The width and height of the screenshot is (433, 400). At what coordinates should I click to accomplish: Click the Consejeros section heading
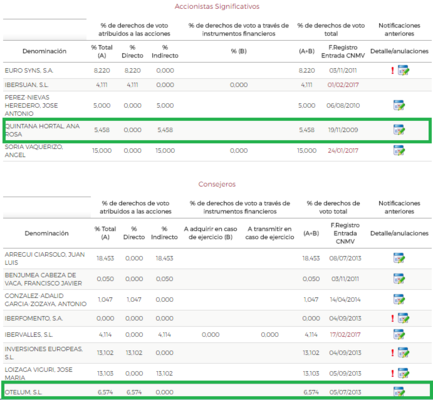[x=217, y=184]
